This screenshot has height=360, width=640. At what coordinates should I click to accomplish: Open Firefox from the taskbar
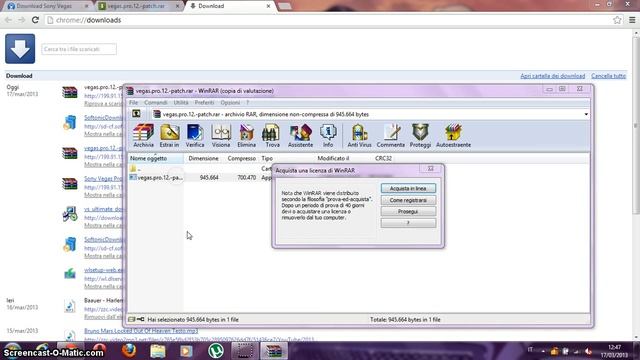(x=129, y=351)
